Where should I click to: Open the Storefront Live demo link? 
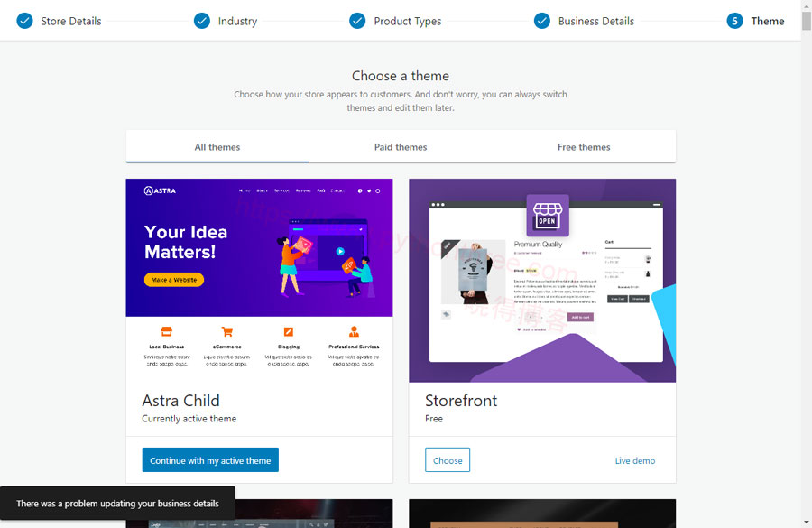coord(634,460)
